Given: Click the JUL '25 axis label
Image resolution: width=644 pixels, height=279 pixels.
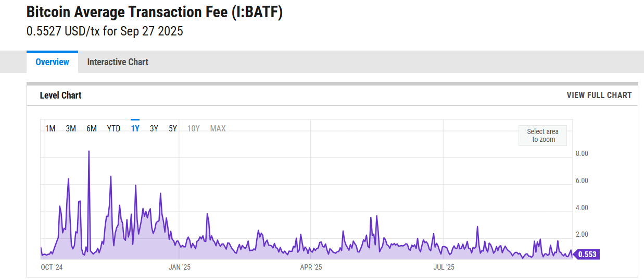Looking at the screenshot, I should [x=444, y=267].
